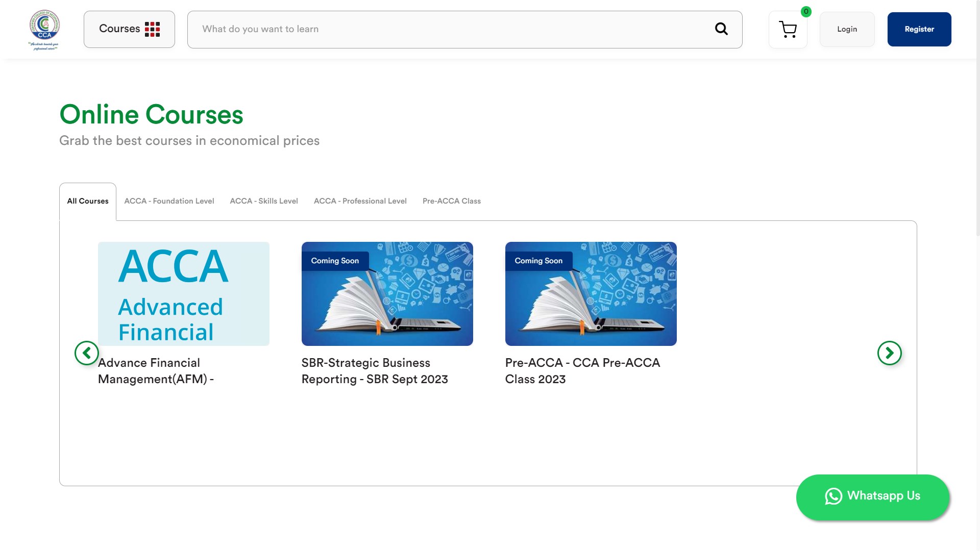Click the CCA college logo

tap(44, 29)
